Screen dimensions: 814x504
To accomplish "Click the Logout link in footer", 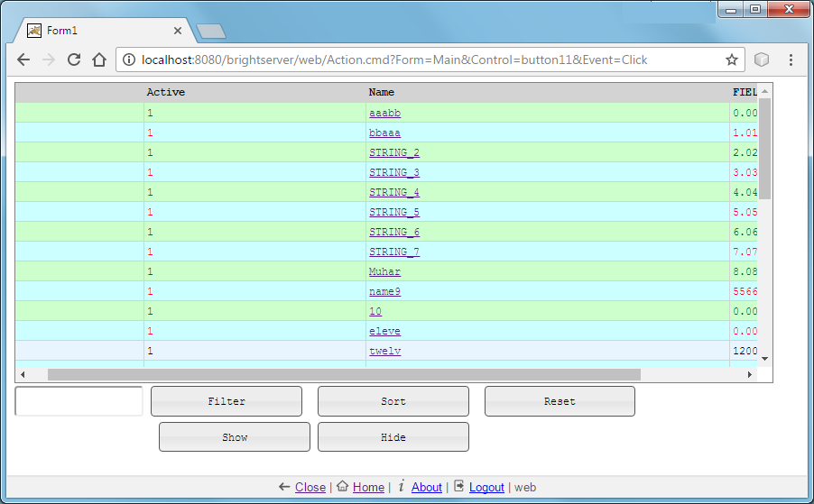I will pos(486,487).
